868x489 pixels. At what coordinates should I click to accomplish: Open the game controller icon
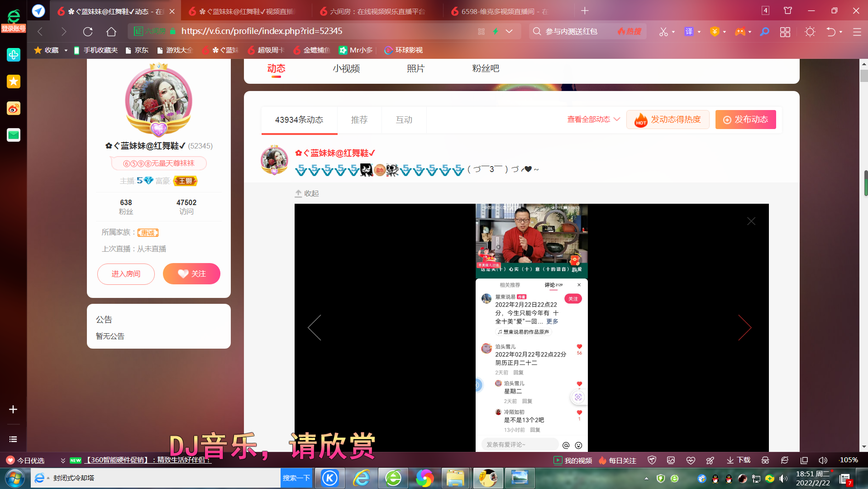coord(740,31)
